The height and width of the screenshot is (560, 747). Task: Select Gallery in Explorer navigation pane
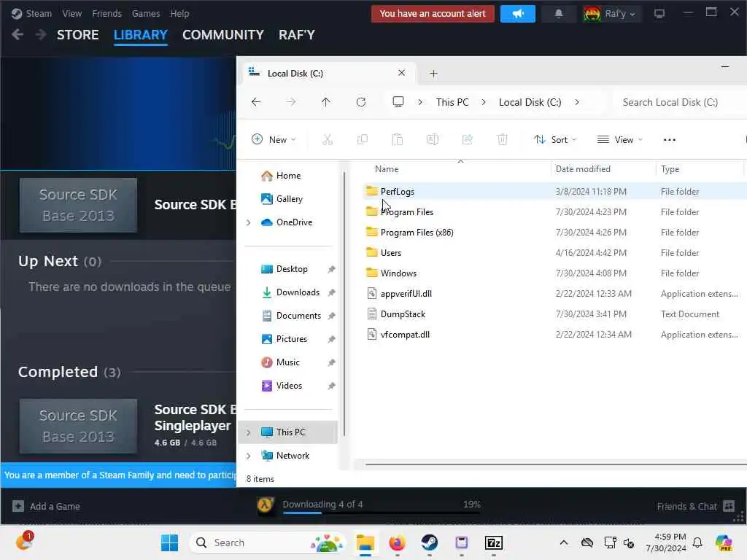coord(287,199)
